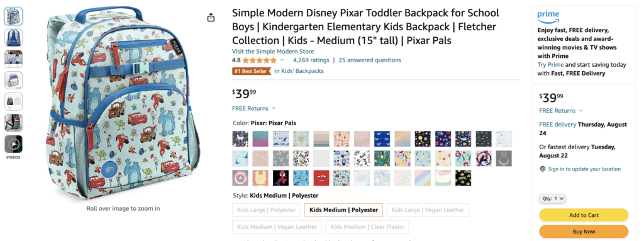Click the share icon above product image

point(211,17)
